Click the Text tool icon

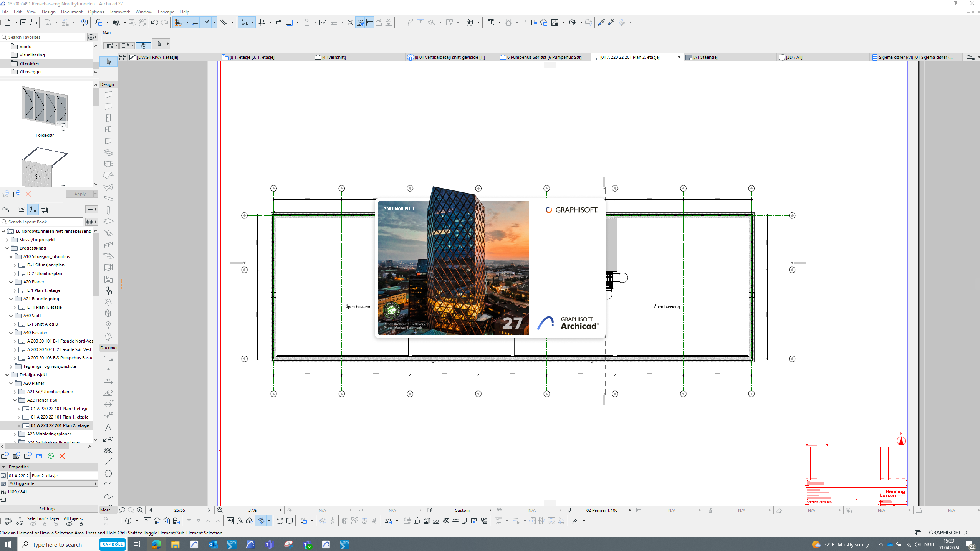pos(108,428)
